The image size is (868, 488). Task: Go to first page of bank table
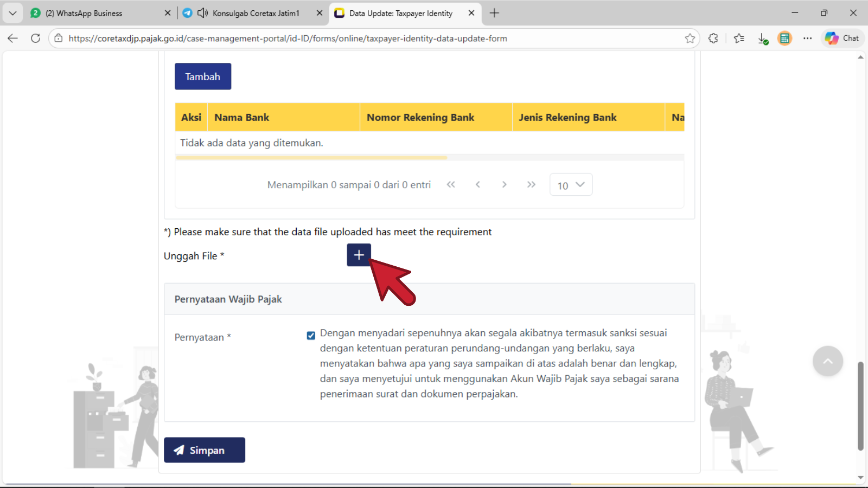[x=451, y=185]
